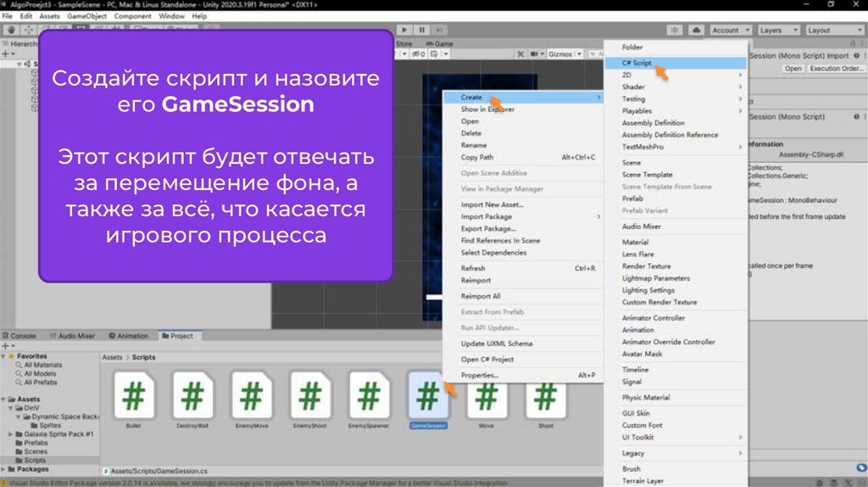Open the Component menu
The height and width of the screenshot is (487, 868).
pos(132,16)
